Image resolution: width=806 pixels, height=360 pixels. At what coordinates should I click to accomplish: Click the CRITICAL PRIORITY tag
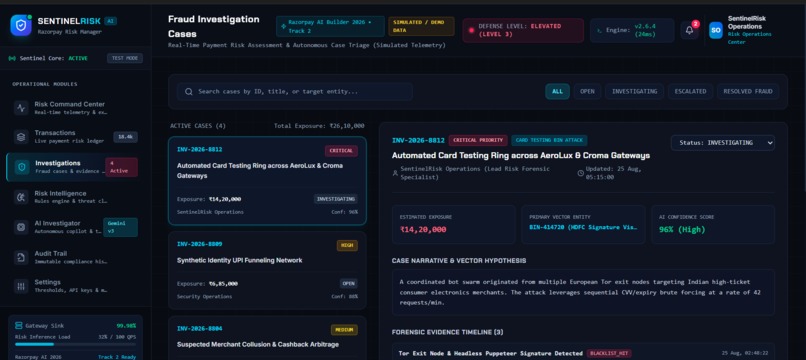pyautogui.click(x=478, y=140)
